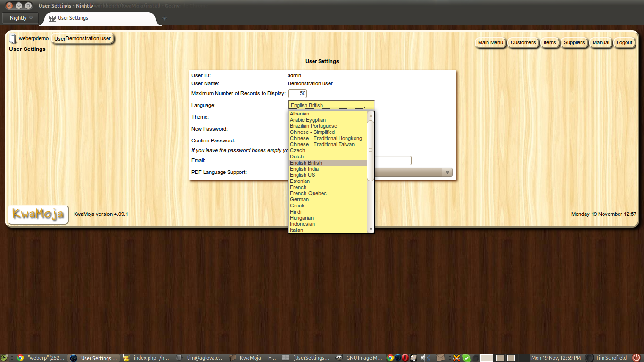The image size is (644, 362).
Task: Open the mail envelope indicator in the tray
Action: click(441, 357)
